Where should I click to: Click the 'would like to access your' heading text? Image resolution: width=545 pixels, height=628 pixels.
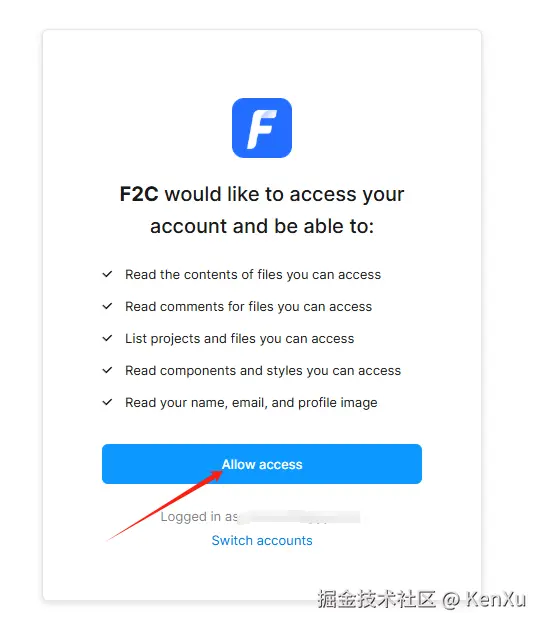[284, 195]
